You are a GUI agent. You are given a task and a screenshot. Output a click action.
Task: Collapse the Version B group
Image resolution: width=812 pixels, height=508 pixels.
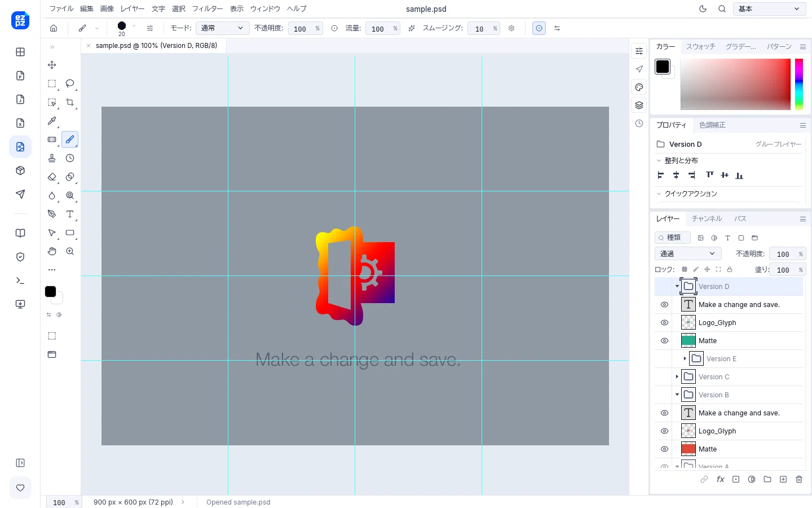(x=677, y=395)
